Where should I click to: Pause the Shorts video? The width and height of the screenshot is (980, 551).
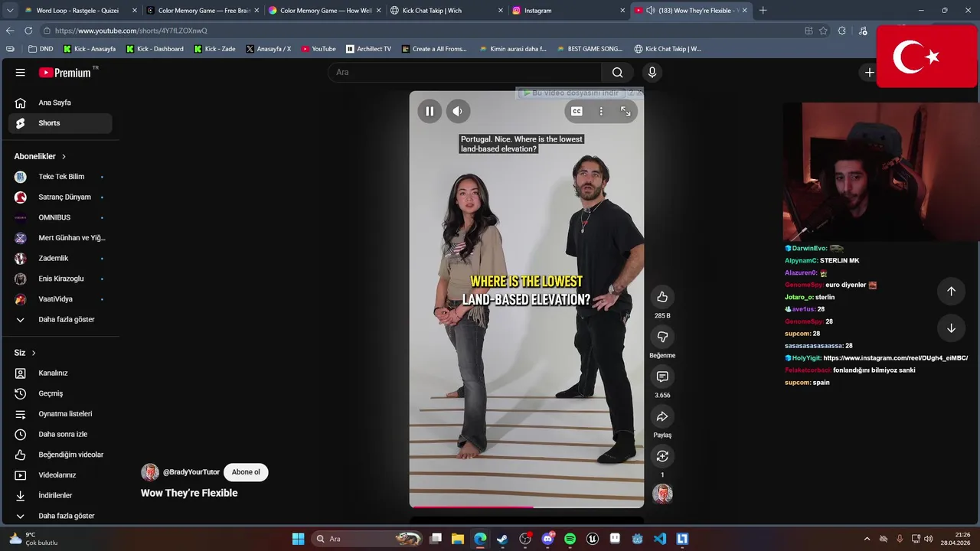pyautogui.click(x=430, y=111)
